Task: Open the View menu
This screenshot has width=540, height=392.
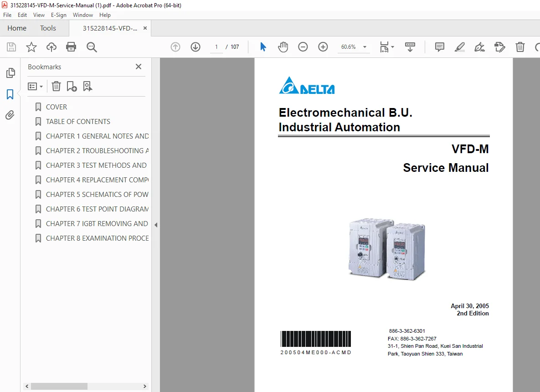Action: [39, 15]
